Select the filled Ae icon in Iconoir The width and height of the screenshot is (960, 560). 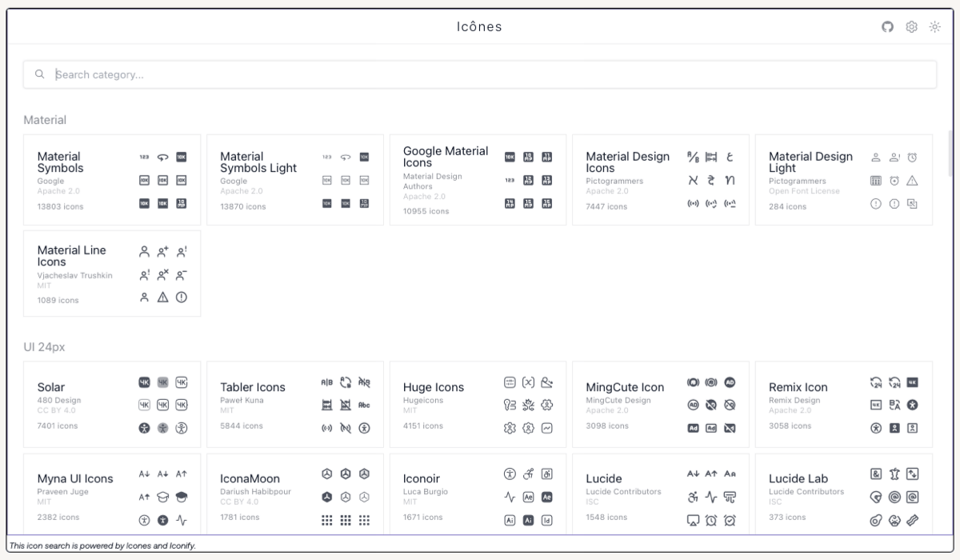(x=547, y=497)
